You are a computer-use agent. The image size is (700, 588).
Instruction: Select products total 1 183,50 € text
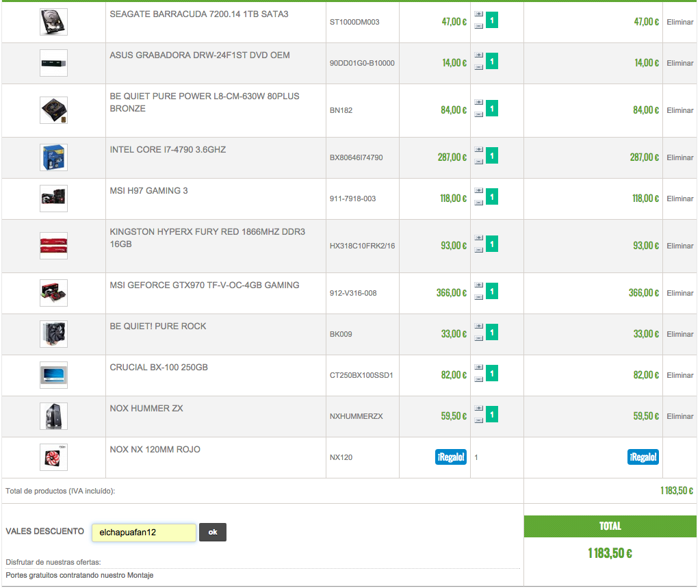pyautogui.click(x=677, y=491)
